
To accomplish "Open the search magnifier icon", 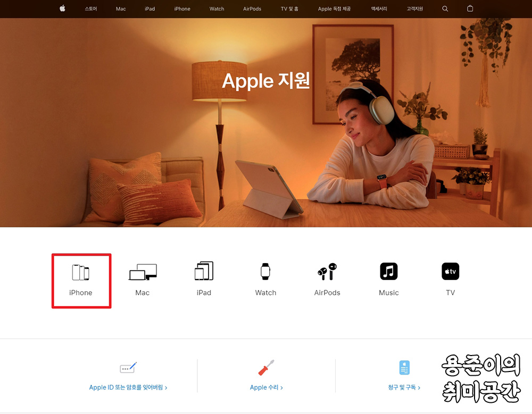I will point(445,9).
